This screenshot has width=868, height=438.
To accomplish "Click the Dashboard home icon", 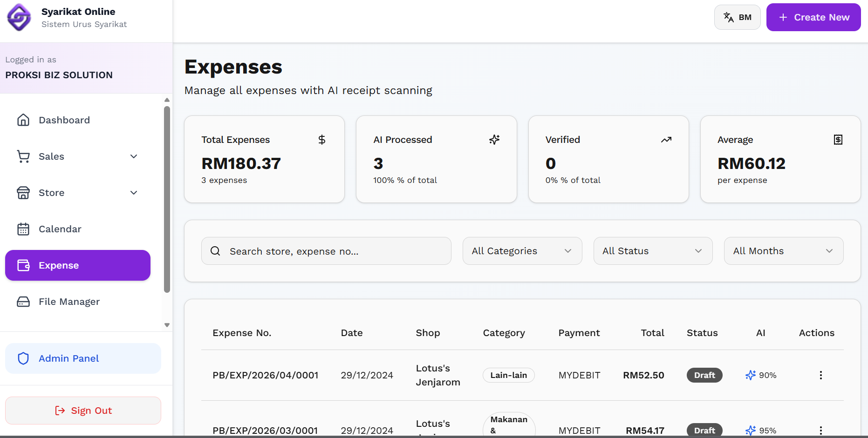I will tap(23, 120).
